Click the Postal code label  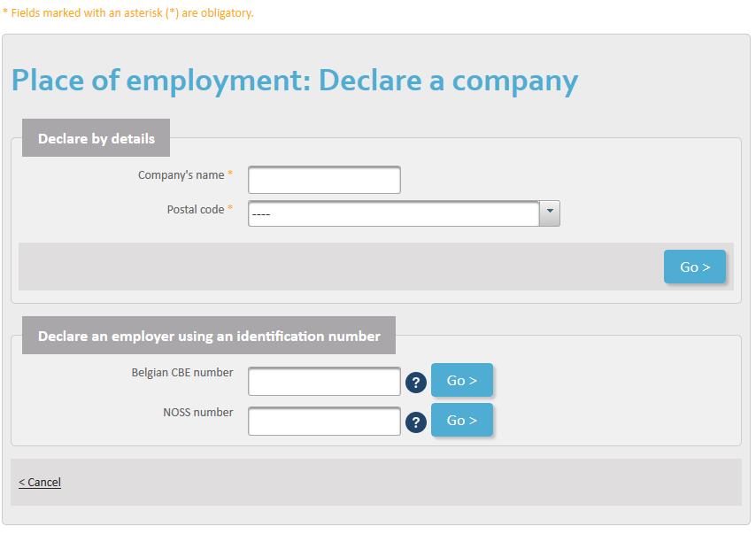(196, 209)
